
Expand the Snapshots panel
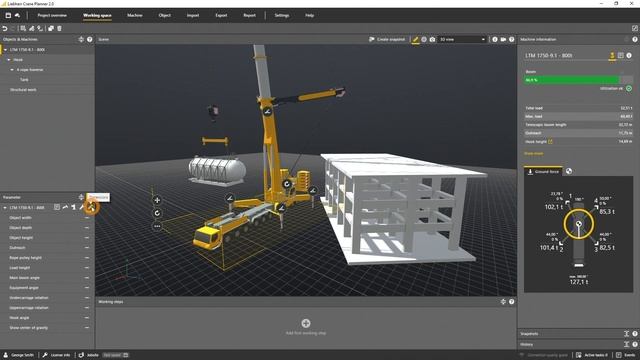627,334
